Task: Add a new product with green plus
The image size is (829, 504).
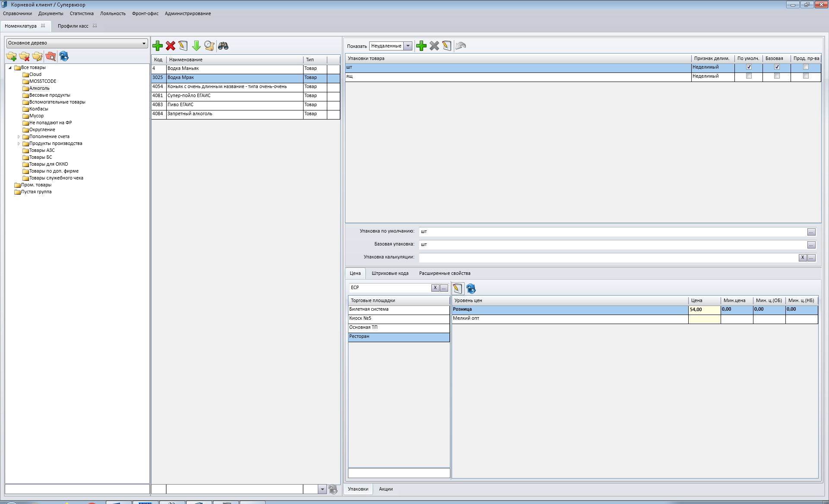Action: [158, 46]
